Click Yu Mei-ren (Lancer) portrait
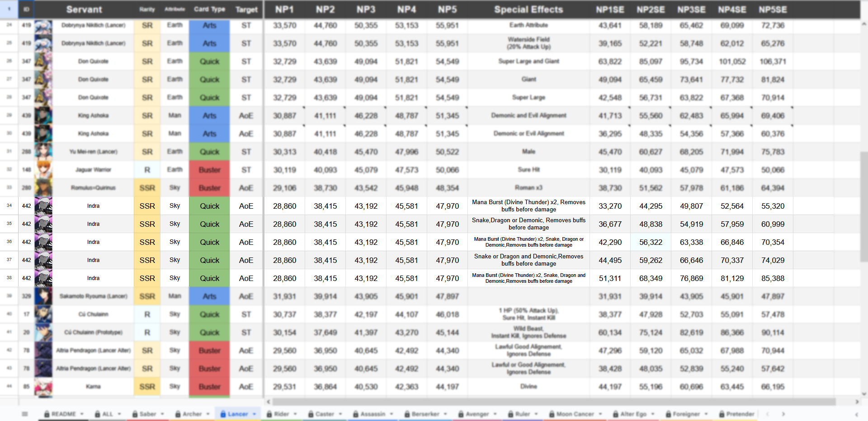The height and width of the screenshot is (421, 868). point(43,152)
